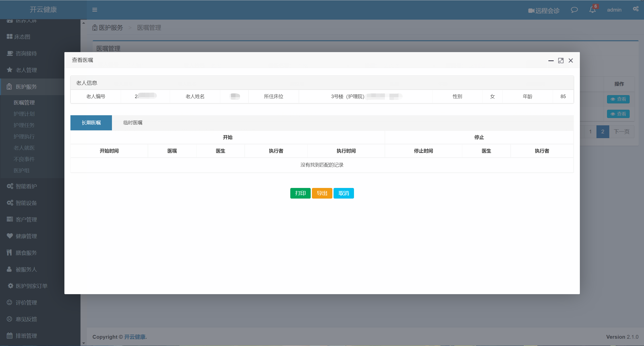Click the 执行时间 column header

click(x=346, y=151)
